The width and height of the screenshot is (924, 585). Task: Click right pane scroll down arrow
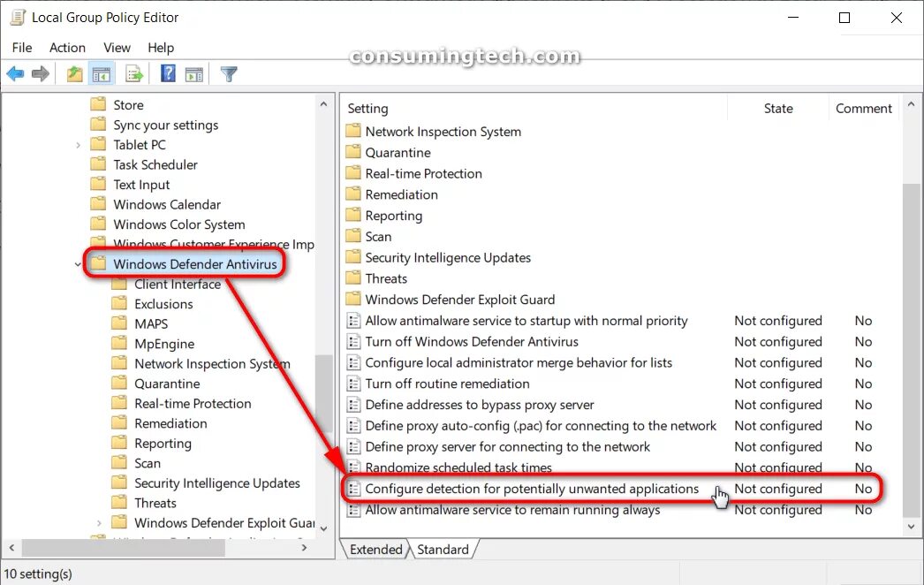[911, 527]
